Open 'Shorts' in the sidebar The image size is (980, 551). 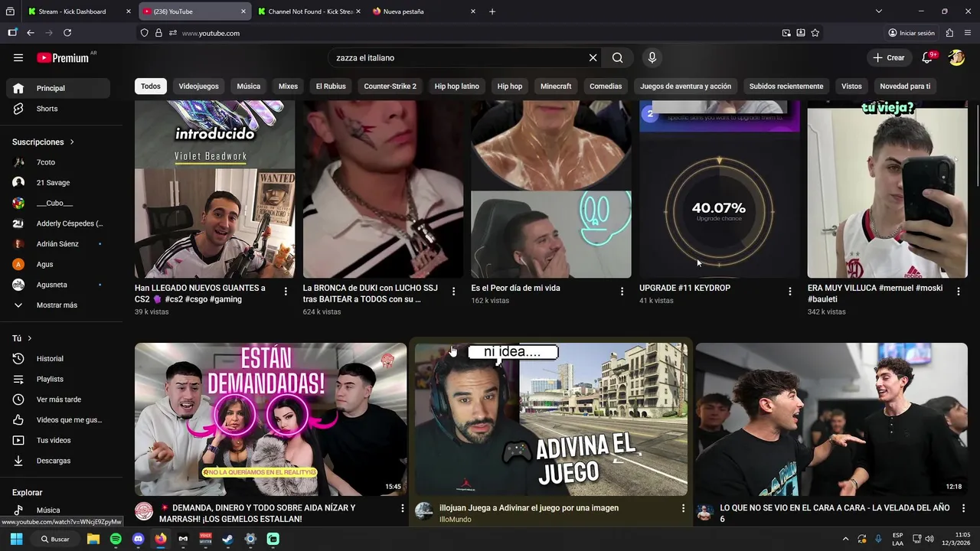click(58, 109)
